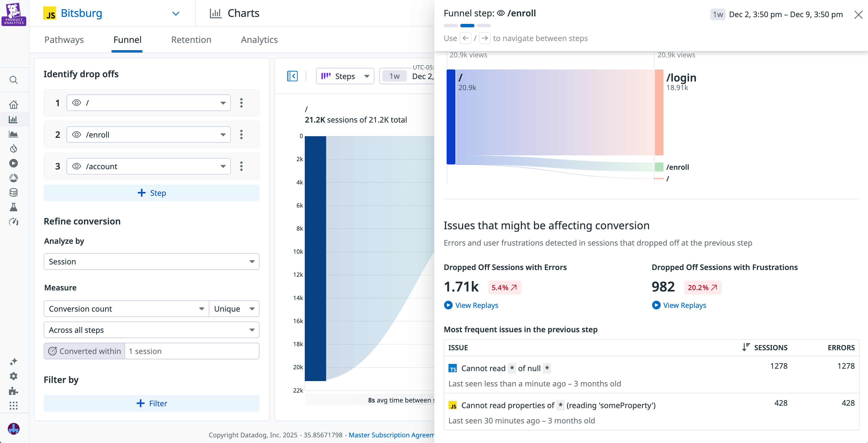
Task: Toggle the eye icon on /account step
Action: [76, 166]
